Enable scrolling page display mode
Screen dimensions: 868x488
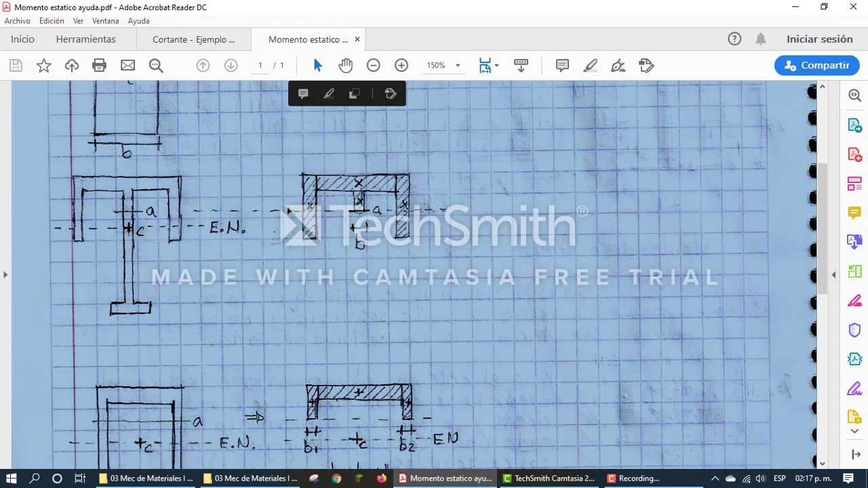tap(521, 66)
